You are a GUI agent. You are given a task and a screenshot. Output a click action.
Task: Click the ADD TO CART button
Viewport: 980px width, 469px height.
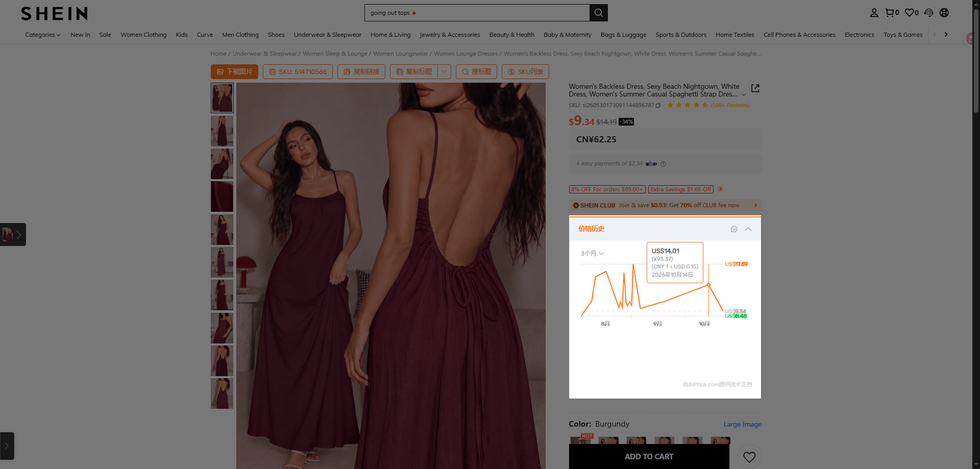(649, 457)
